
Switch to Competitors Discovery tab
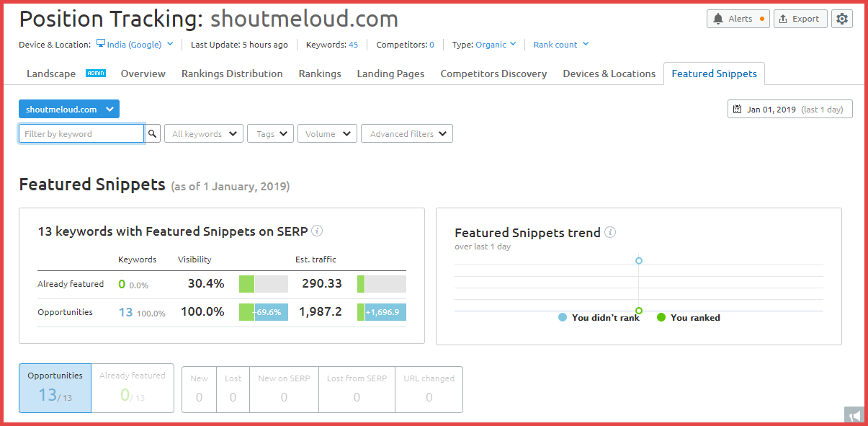pyautogui.click(x=493, y=74)
